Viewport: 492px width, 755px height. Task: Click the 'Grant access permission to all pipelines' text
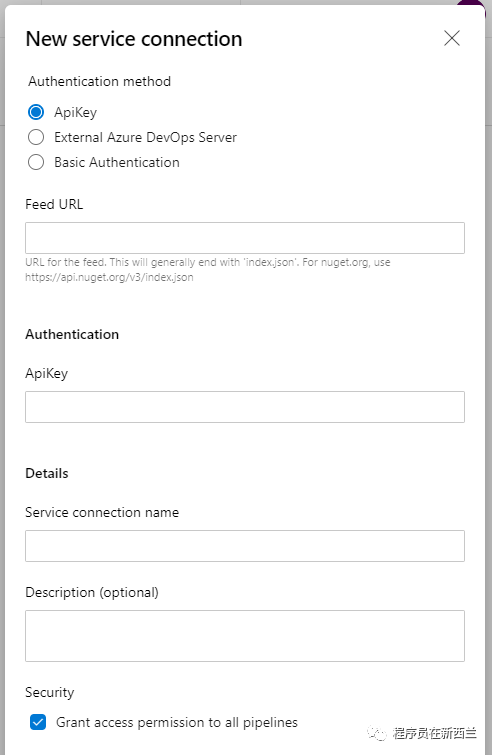[177, 722]
